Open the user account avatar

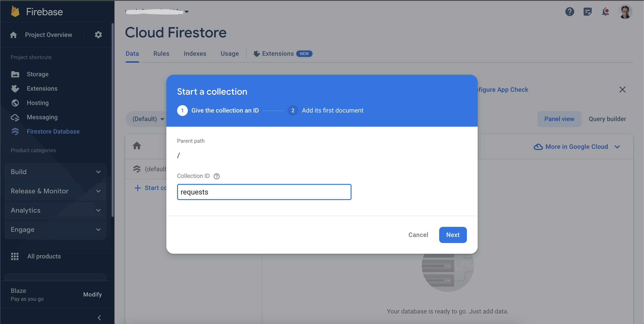[x=625, y=11]
